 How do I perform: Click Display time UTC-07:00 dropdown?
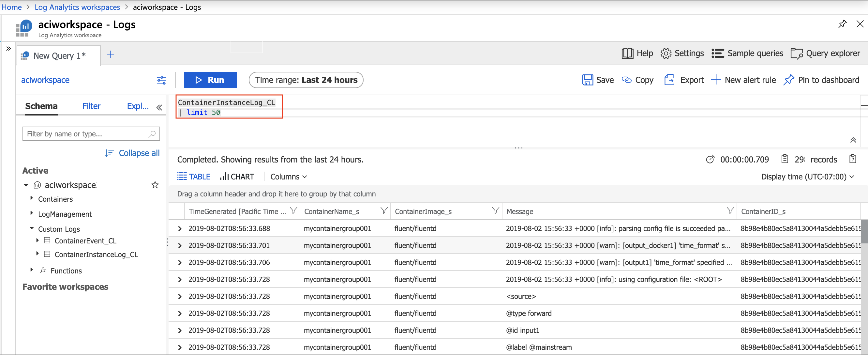coord(809,177)
